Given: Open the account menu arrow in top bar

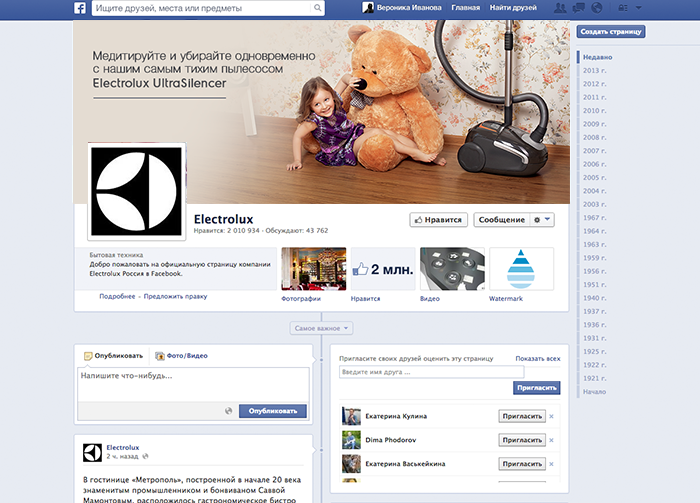Looking at the screenshot, I should [638, 8].
